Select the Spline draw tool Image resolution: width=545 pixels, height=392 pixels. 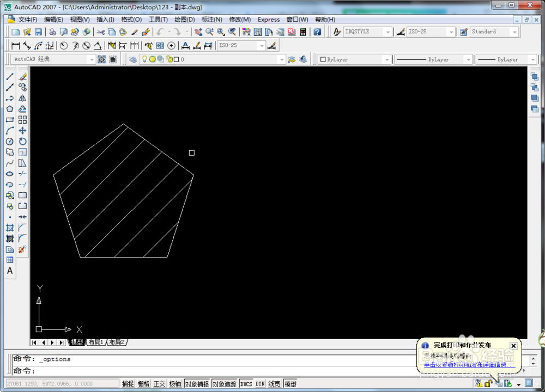[10, 163]
